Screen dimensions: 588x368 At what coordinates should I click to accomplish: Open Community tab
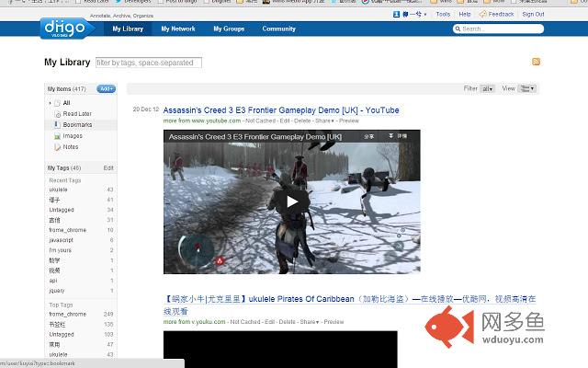coord(278,29)
